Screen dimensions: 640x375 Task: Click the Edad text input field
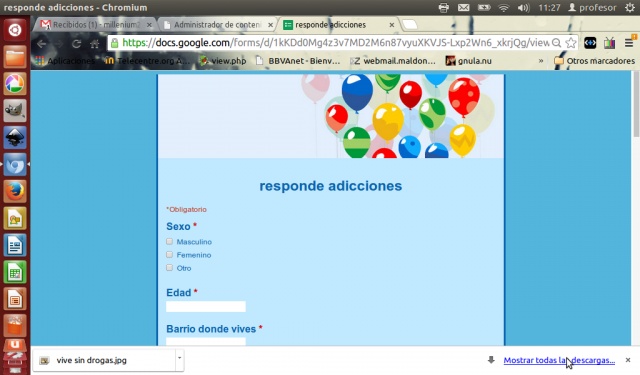click(x=206, y=306)
